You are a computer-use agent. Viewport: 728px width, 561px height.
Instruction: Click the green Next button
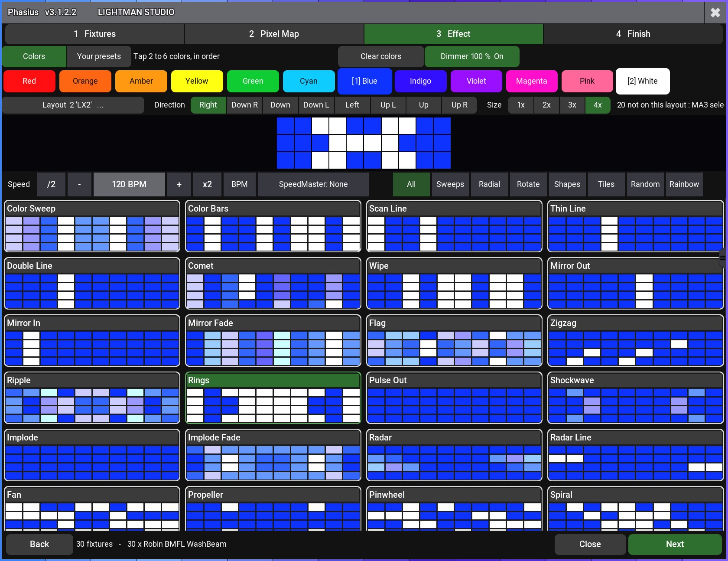675,544
